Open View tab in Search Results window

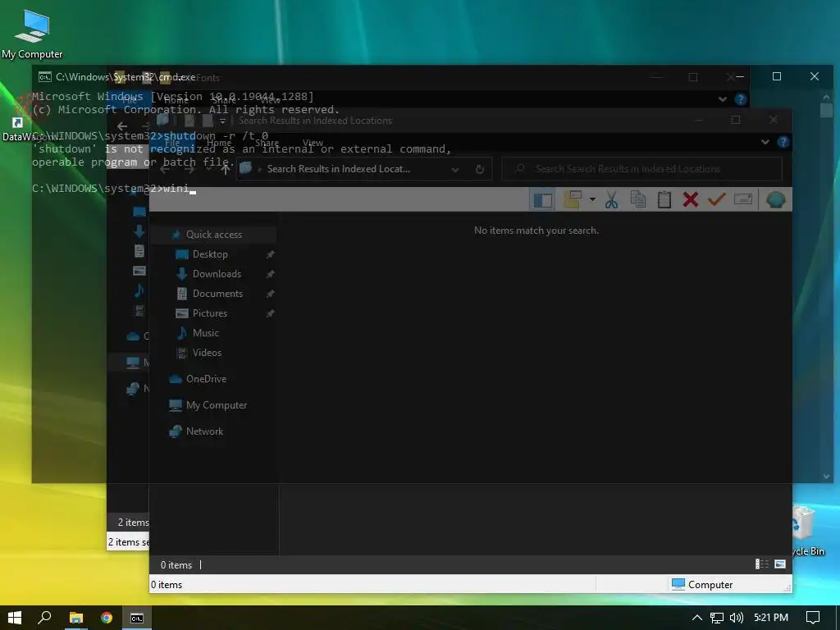pos(313,143)
